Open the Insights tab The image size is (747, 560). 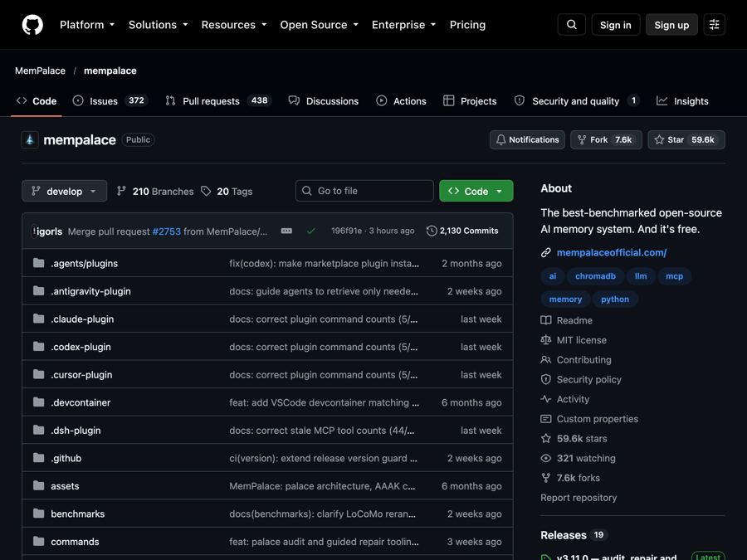[x=682, y=101]
